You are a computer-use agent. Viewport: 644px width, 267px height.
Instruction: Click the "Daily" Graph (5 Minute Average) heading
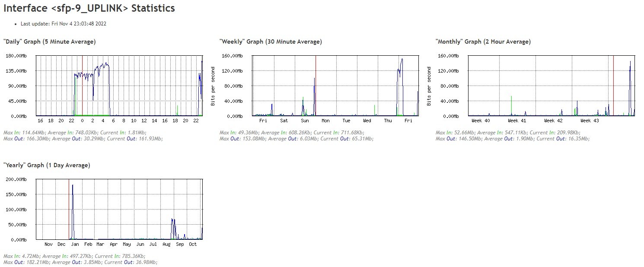pyautogui.click(x=50, y=42)
